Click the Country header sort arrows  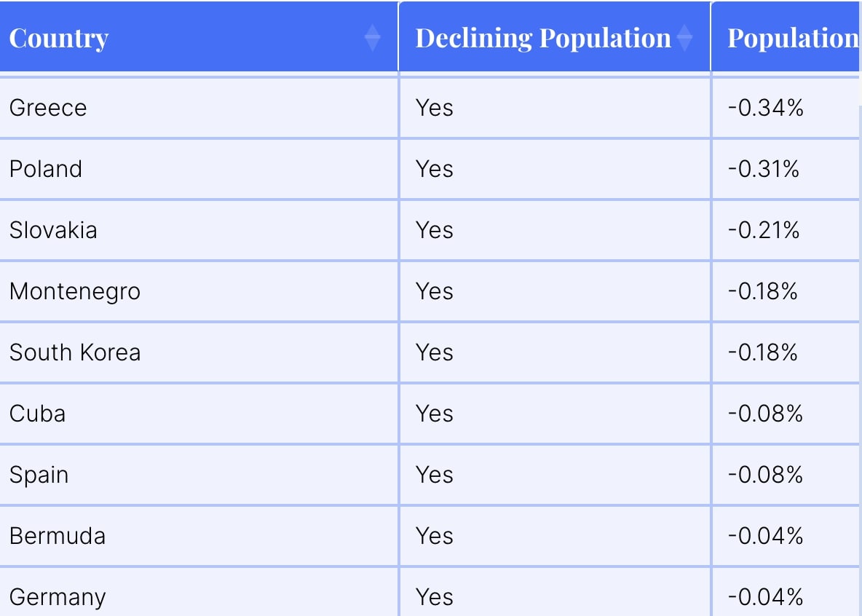[x=373, y=37]
